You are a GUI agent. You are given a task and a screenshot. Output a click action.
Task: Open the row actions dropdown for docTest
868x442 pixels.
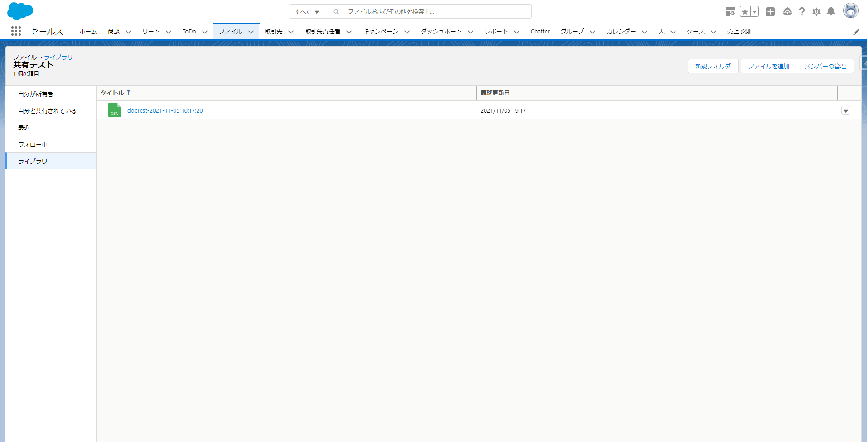coord(846,110)
